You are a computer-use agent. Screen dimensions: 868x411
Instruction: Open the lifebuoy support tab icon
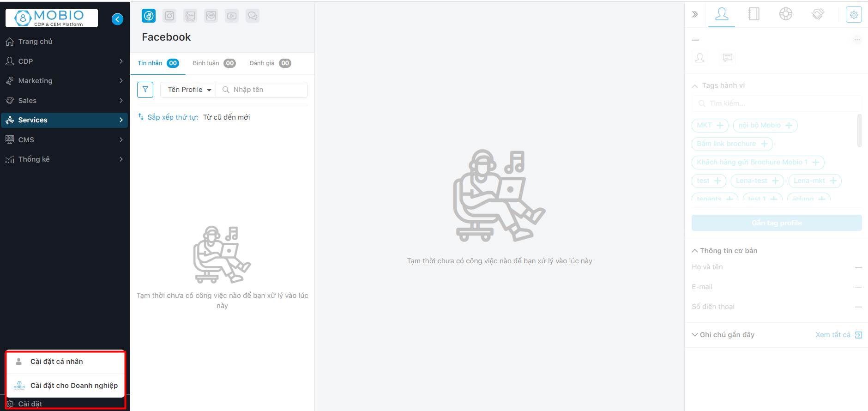pyautogui.click(x=786, y=14)
